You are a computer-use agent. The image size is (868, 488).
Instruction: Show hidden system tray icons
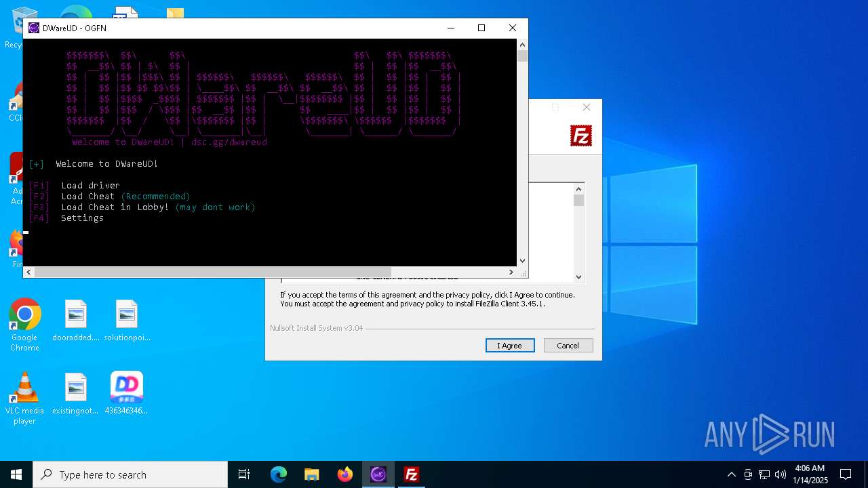point(731,474)
